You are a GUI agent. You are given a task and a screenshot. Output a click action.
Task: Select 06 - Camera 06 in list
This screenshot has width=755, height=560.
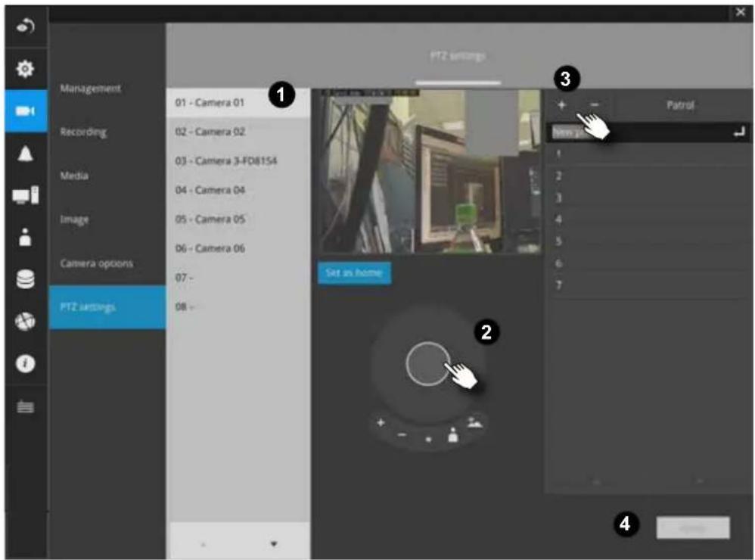pyautogui.click(x=238, y=248)
